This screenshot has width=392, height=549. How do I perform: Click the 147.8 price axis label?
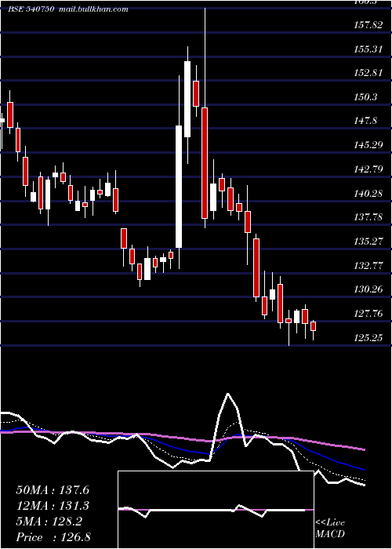click(365, 121)
